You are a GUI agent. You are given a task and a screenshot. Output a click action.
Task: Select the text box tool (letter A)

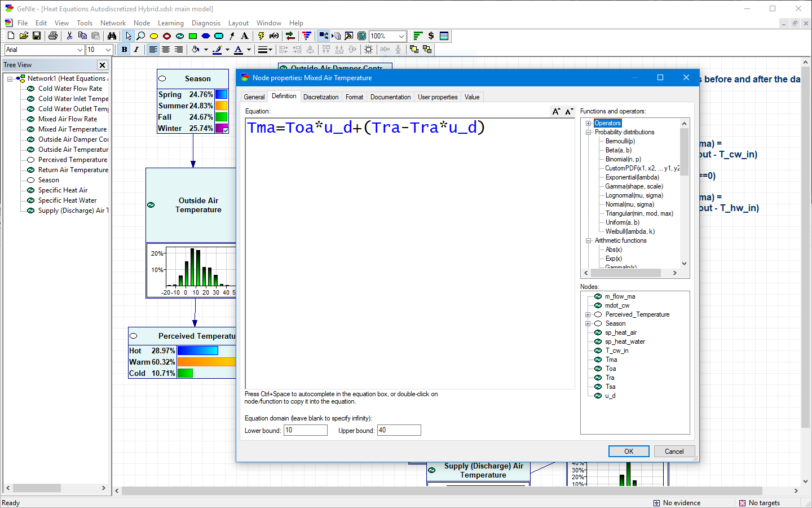pyautogui.click(x=244, y=36)
